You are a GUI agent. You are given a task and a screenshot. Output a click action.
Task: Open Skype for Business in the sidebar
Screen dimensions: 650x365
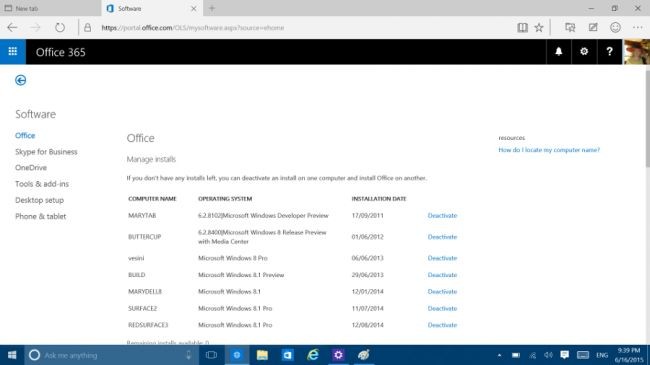(x=46, y=152)
